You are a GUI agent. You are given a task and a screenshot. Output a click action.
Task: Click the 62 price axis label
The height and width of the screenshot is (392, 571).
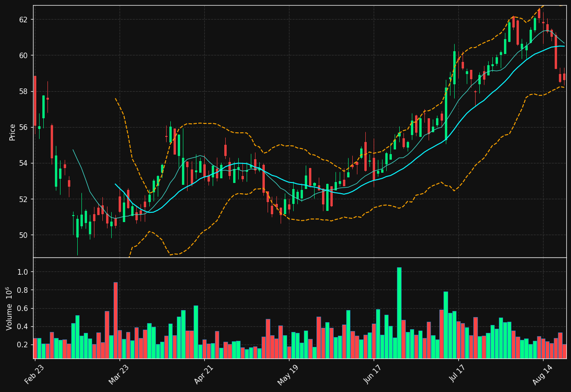pyautogui.click(x=24, y=20)
